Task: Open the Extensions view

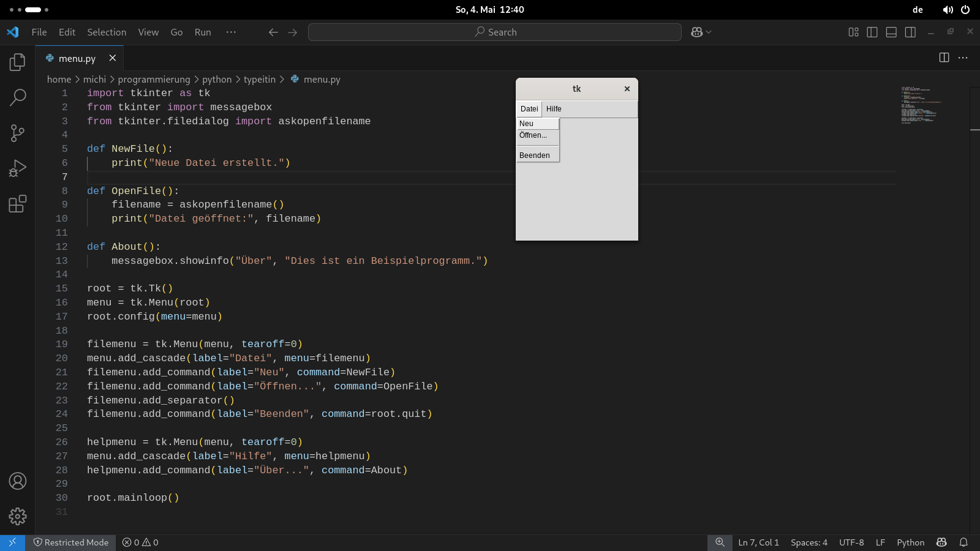Action: [x=18, y=203]
